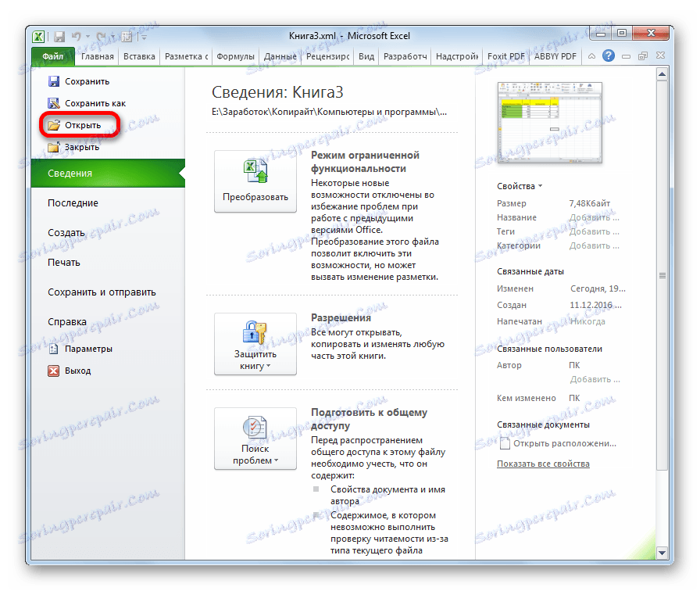Viewport: 700px width, 591px height.
Task: Click Добавить next to Категории
Action: point(595,245)
